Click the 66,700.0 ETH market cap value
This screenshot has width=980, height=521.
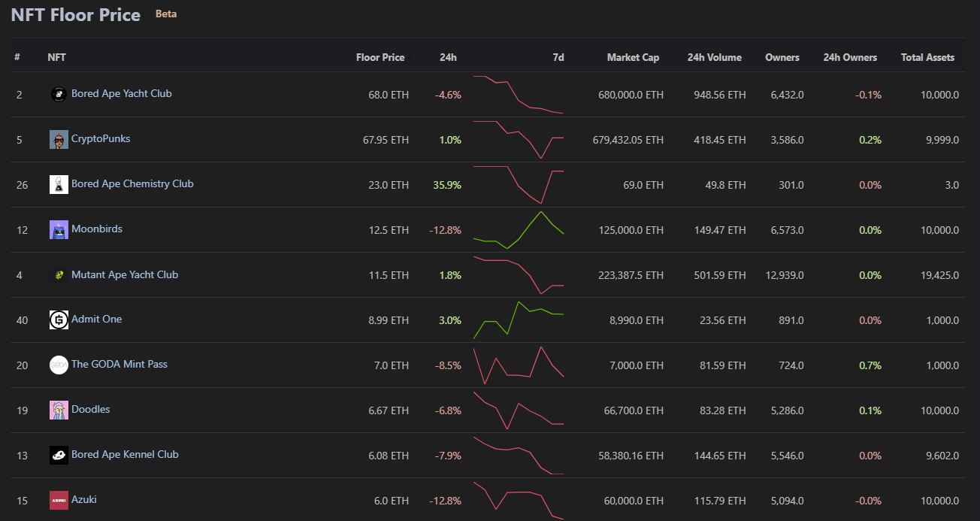tap(634, 411)
